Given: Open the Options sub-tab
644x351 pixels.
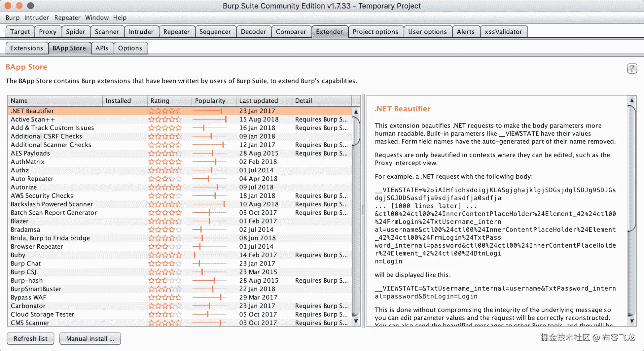Looking at the screenshot, I should click(x=130, y=48).
